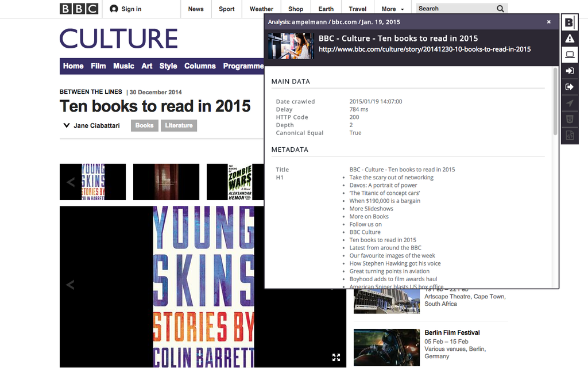Open the Shop tab
This screenshot has width=588, height=368.
(296, 9)
